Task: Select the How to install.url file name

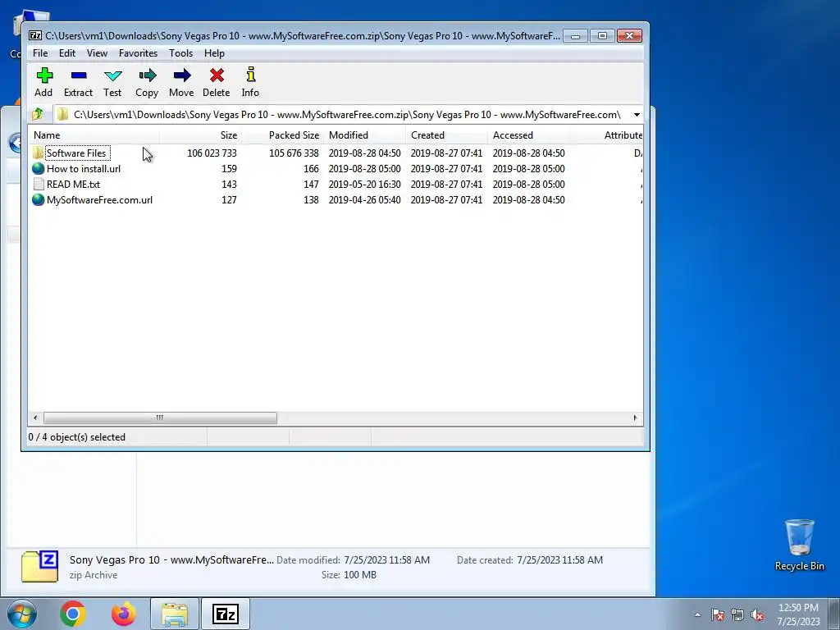Action: tap(84, 169)
